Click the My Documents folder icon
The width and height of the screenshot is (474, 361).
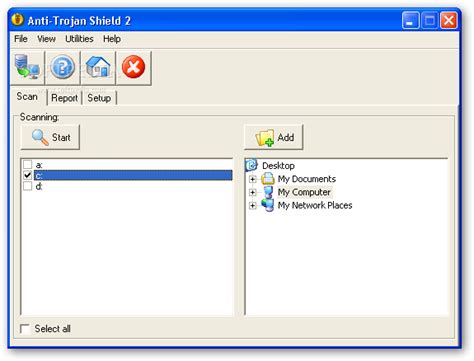[268, 179]
